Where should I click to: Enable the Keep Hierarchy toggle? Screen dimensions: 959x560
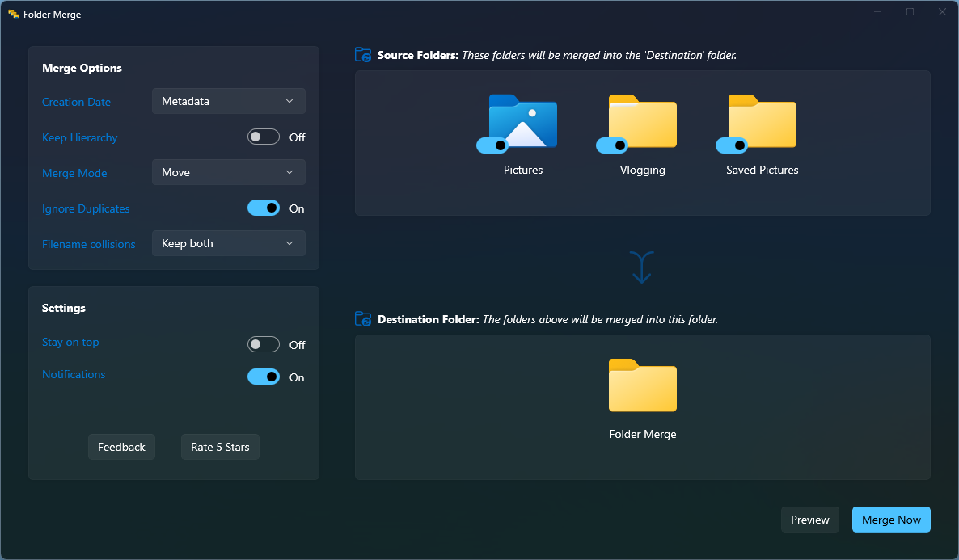coord(263,137)
